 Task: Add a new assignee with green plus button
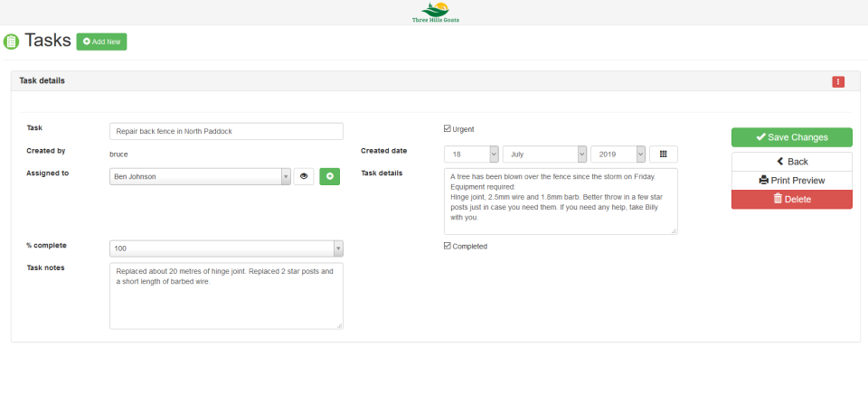[x=330, y=176]
